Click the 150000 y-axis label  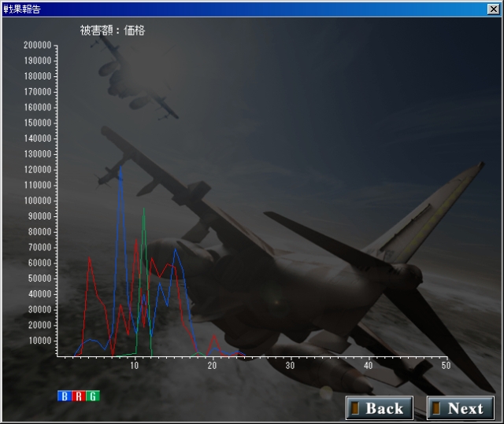[x=38, y=123]
